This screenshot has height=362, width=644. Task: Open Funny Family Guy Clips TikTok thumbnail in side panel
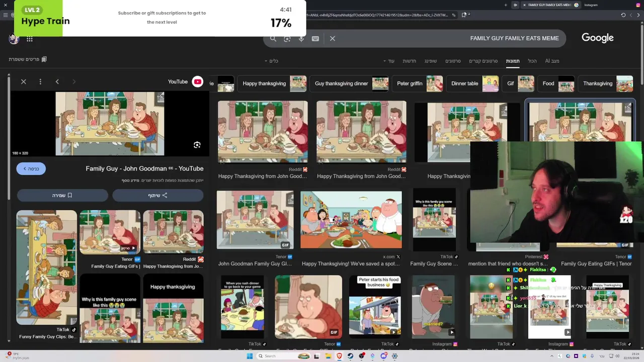coord(46,267)
